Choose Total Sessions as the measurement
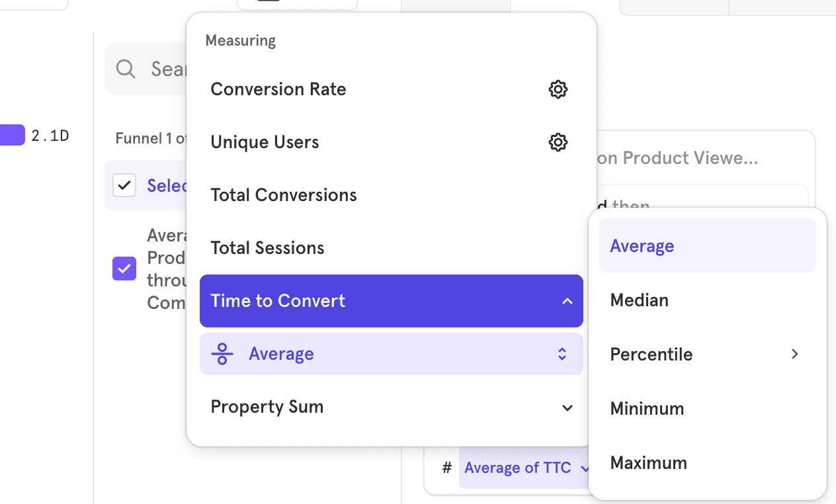The image size is (836, 504). click(x=267, y=247)
